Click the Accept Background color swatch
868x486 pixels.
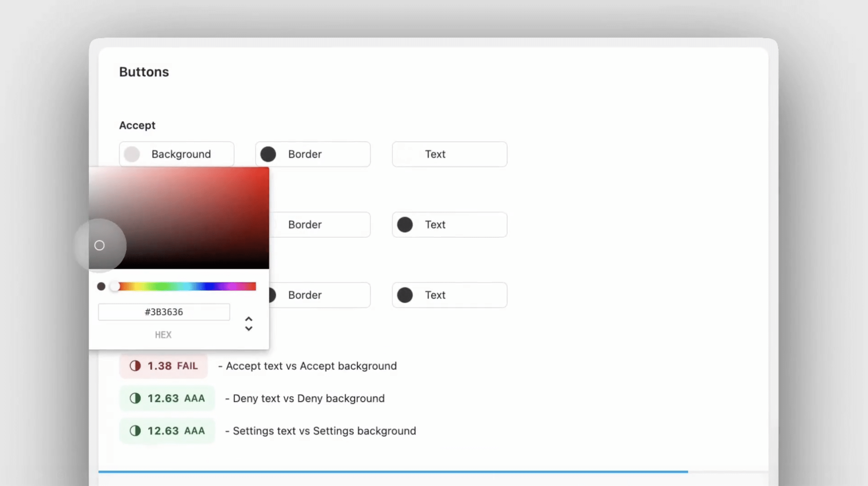tap(132, 154)
